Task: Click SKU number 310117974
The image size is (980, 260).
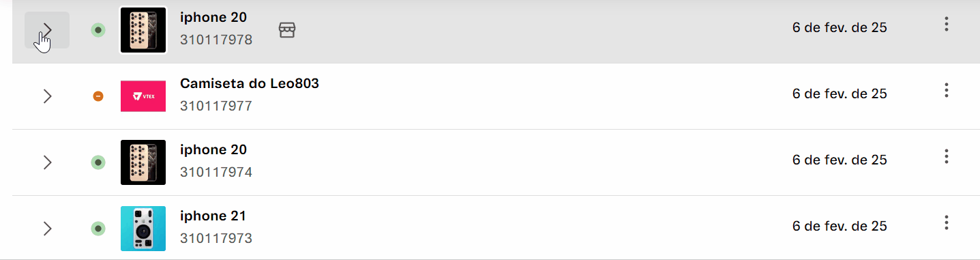Action: tap(216, 172)
